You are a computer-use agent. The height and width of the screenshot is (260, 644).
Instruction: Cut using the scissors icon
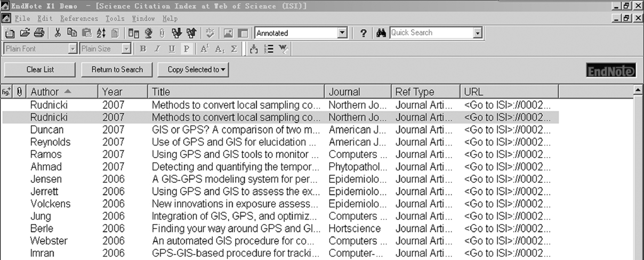click(x=58, y=33)
